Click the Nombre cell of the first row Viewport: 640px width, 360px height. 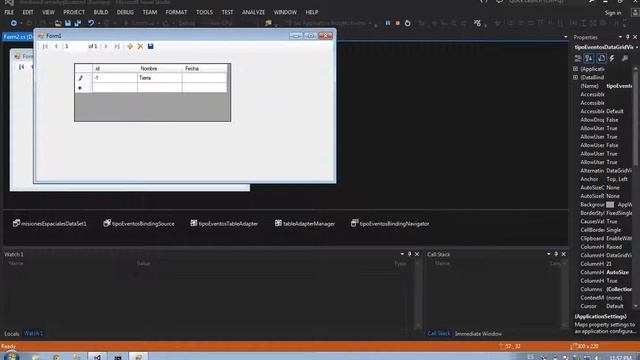160,78
